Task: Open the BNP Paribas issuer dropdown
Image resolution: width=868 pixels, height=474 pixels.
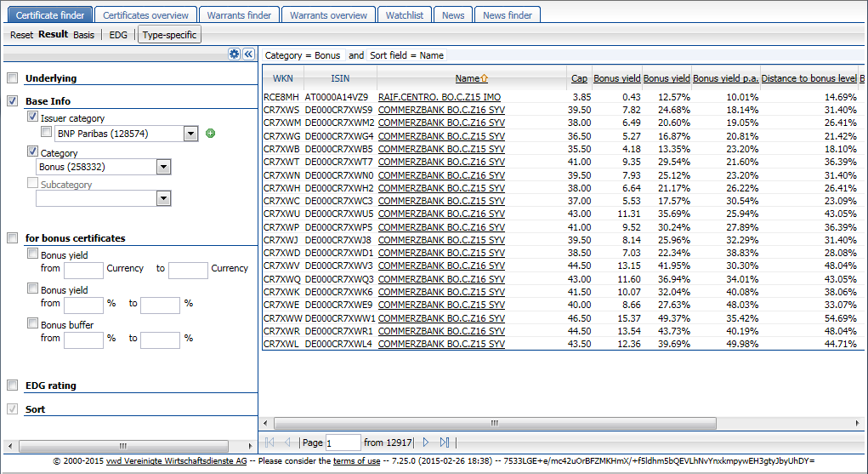Action: click(x=190, y=134)
